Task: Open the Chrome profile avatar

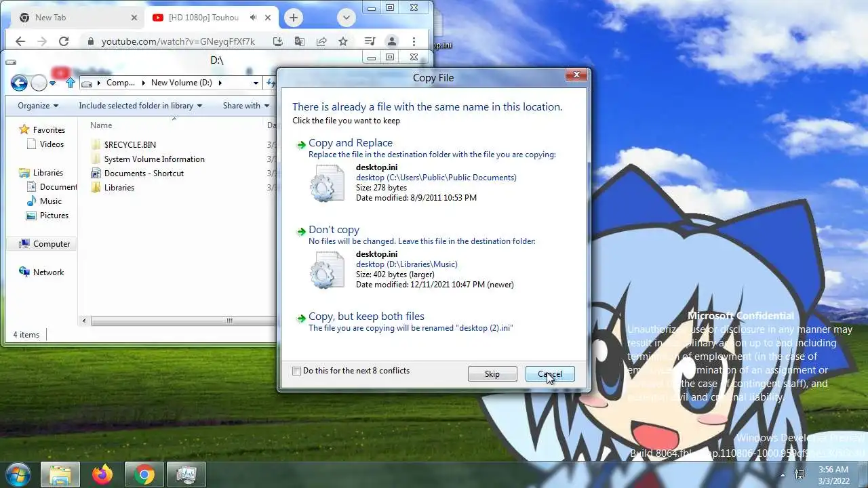Action: [x=392, y=41]
